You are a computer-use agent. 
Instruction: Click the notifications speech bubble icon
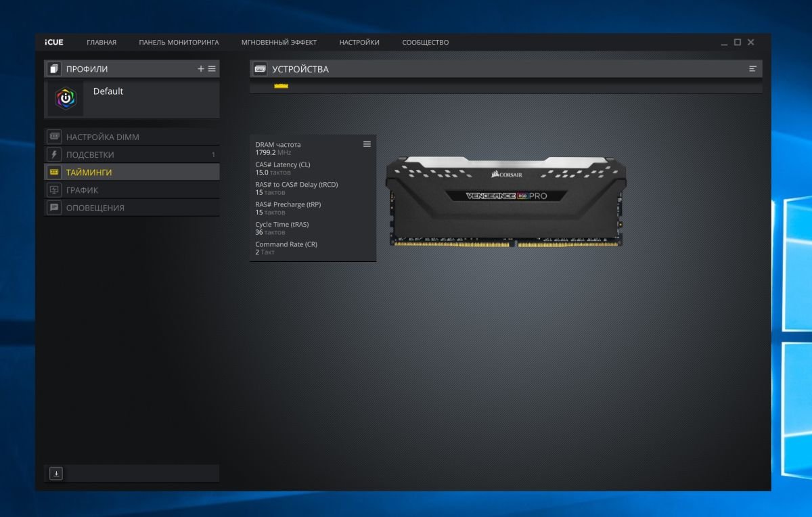[x=54, y=207]
